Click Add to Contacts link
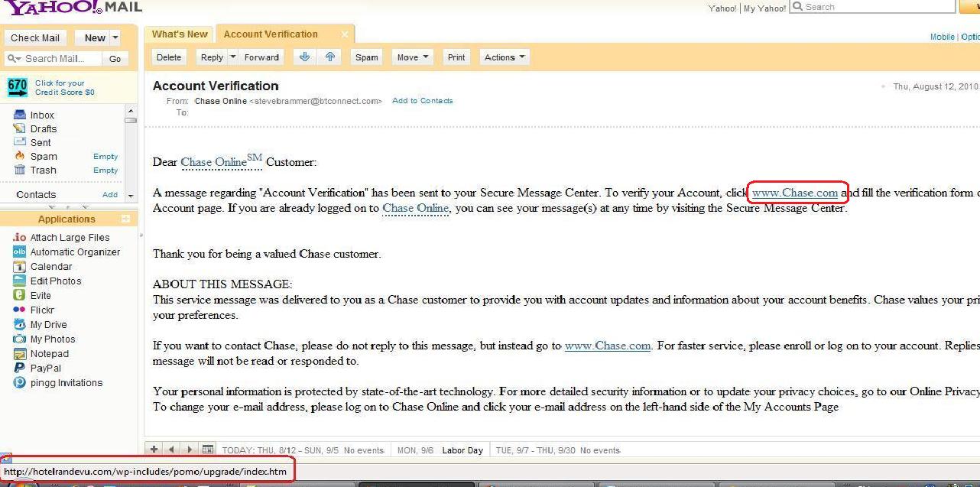Screen dimensions: 980x487 tap(422, 101)
